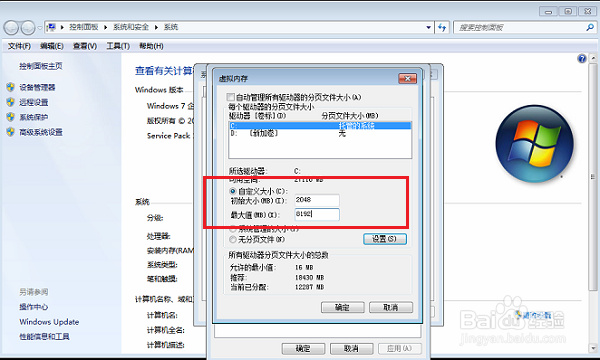Click the shield icon next to 远程设置

click(x=10, y=102)
